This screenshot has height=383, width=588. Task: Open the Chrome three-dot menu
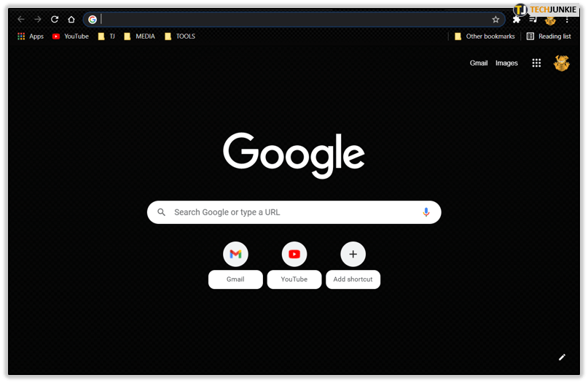click(x=567, y=20)
